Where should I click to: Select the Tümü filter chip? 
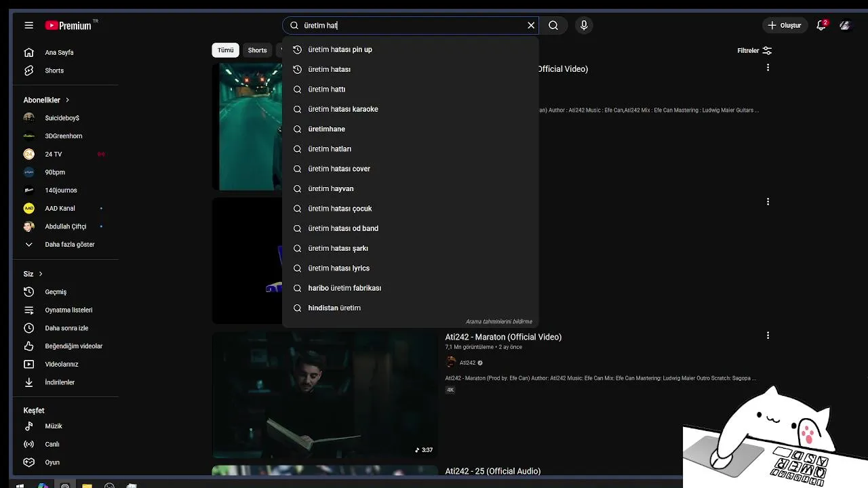click(225, 50)
